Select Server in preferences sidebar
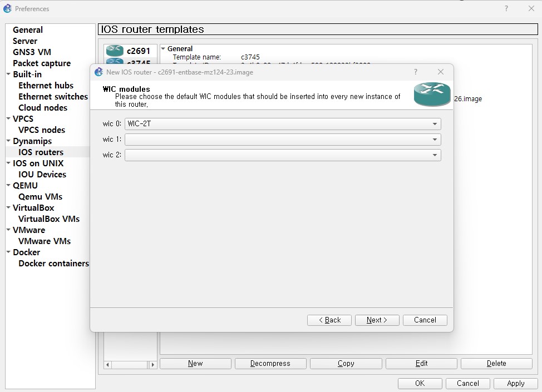 (x=25, y=41)
